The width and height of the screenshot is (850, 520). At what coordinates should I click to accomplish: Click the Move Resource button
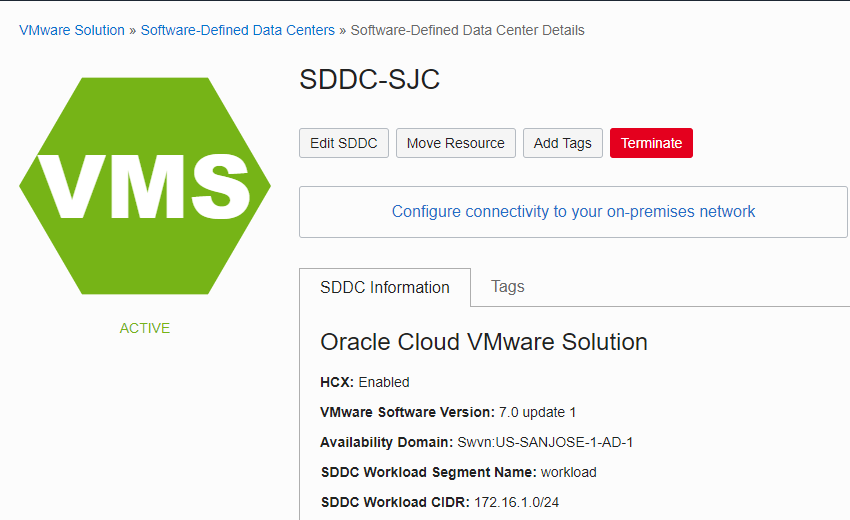[x=455, y=143]
